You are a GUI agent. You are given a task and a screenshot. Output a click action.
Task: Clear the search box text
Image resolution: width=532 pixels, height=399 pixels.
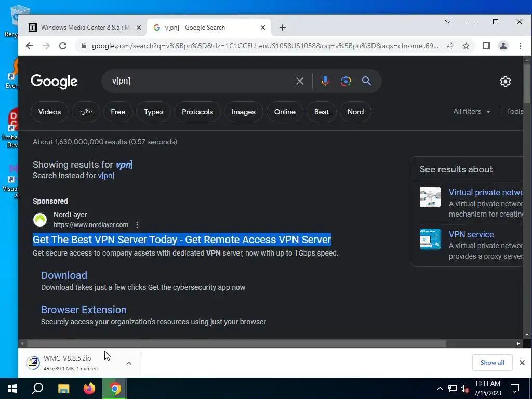pos(300,81)
